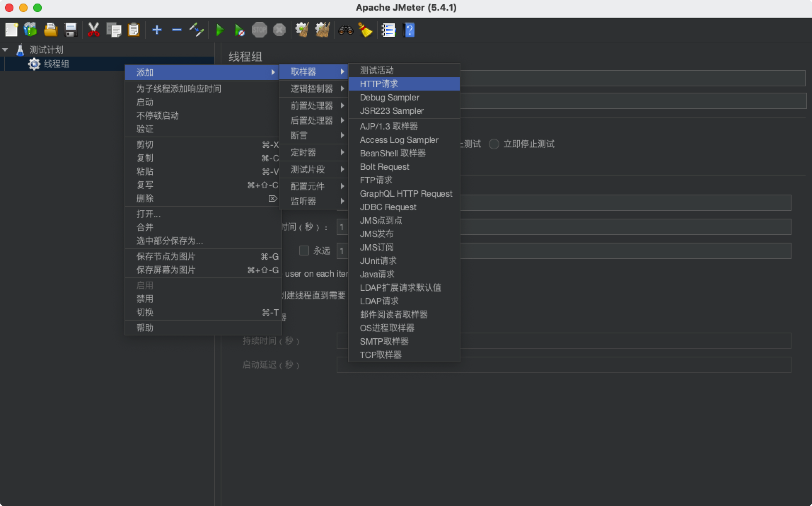Viewport: 812px width, 506px height.
Task: Click the Paste clipboard icon
Action: pyautogui.click(x=133, y=30)
